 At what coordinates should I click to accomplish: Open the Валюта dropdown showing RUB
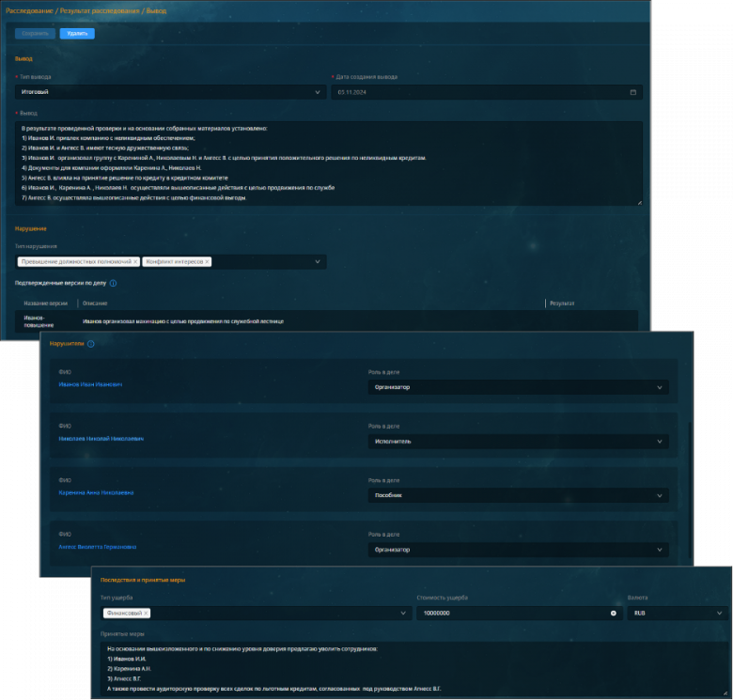tap(710, 613)
